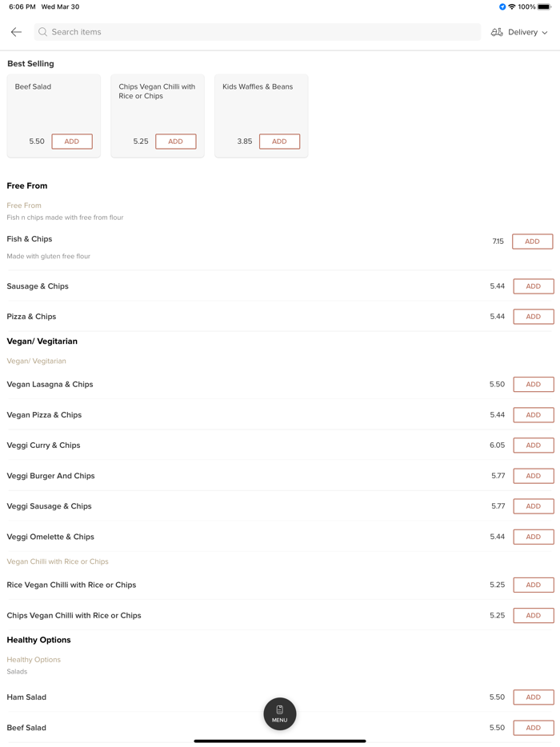The image size is (560, 747).
Task: Select the Vegan Chilli with Rice or Chips subcategory
Action: tap(58, 561)
